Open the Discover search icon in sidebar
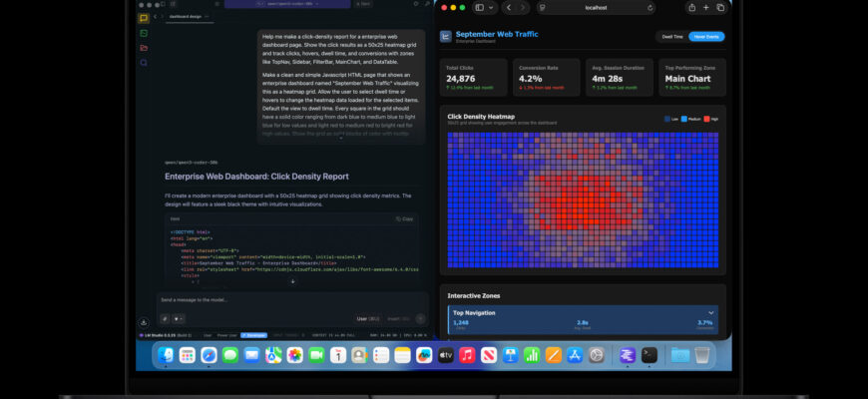Screen dimensions: 868x399 pyautogui.click(x=144, y=63)
